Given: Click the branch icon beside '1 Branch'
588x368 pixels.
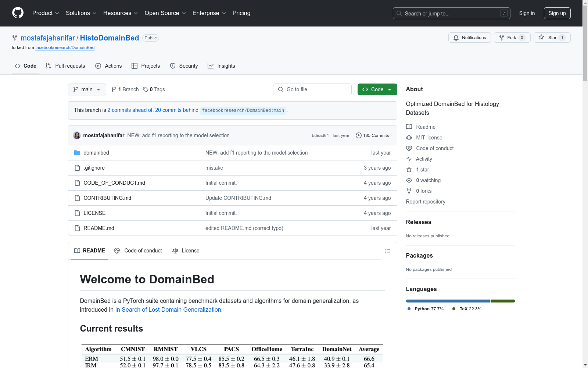Looking at the screenshot, I should (x=114, y=89).
